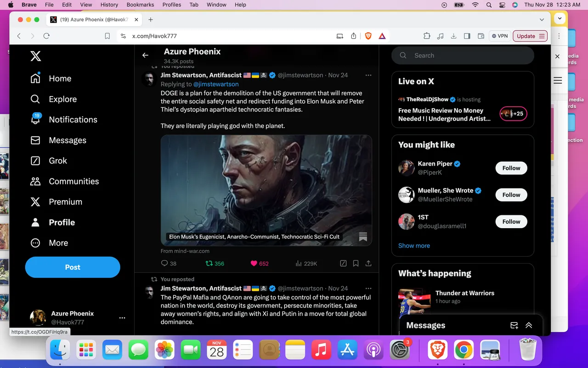Click browser back arrow
This screenshot has width=588, height=368.
[x=19, y=36]
